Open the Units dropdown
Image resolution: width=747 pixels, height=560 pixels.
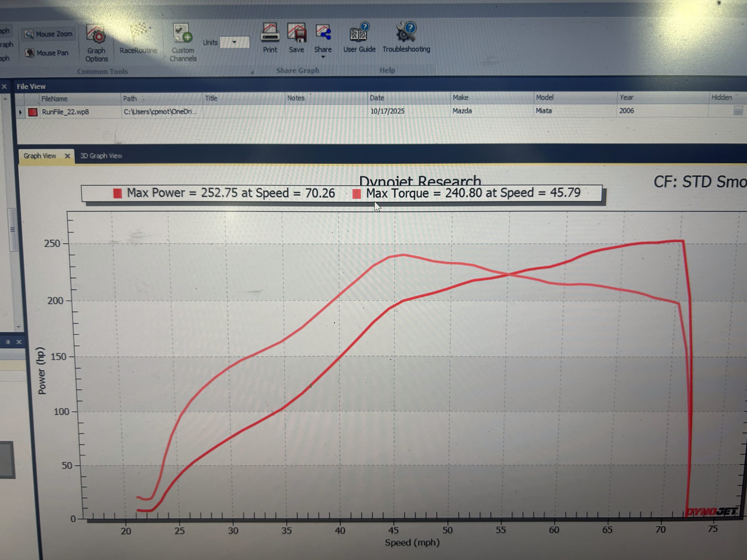click(x=234, y=43)
